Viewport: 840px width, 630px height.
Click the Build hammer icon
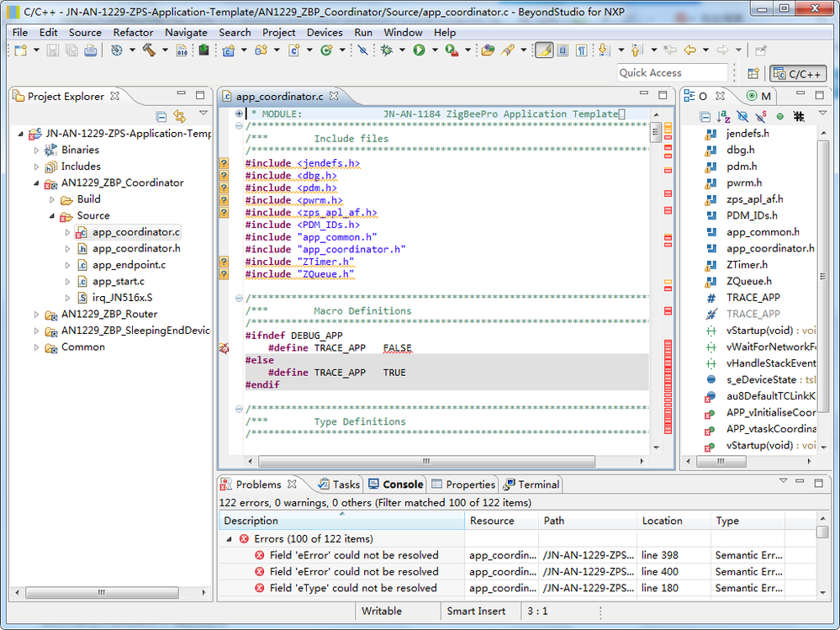click(149, 50)
